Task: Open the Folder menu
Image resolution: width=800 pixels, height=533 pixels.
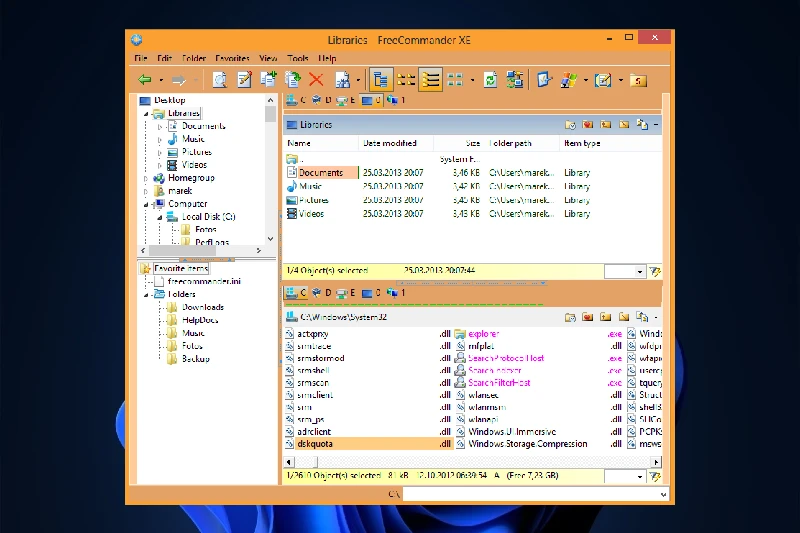Action: [x=194, y=58]
